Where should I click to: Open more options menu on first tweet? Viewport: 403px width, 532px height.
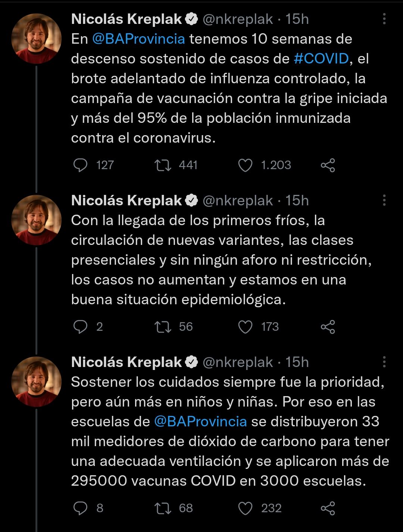384,19
